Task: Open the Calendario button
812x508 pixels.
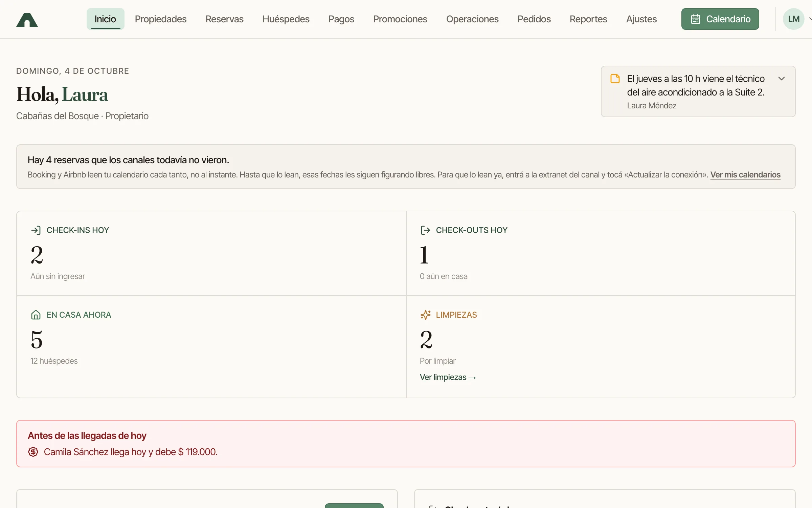Action: click(x=720, y=19)
